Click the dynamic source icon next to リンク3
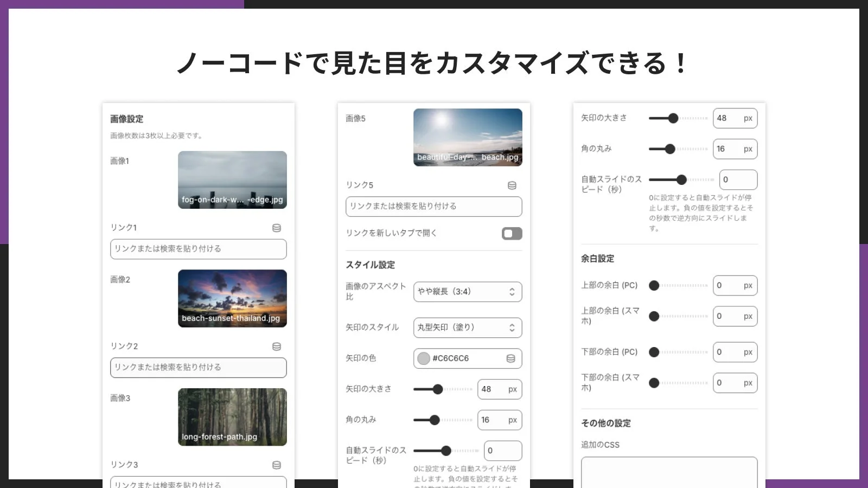Screen dimensions: 868x488 [x=277, y=464]
